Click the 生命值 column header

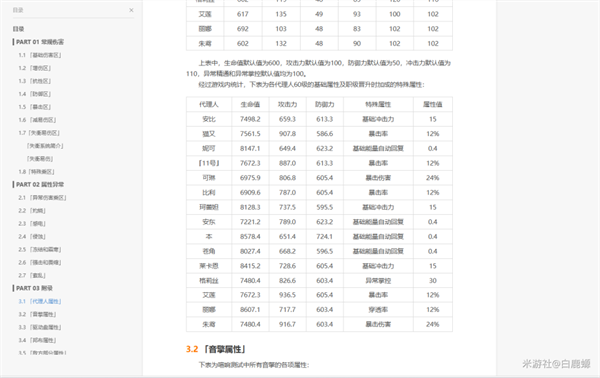click(250, 104)
